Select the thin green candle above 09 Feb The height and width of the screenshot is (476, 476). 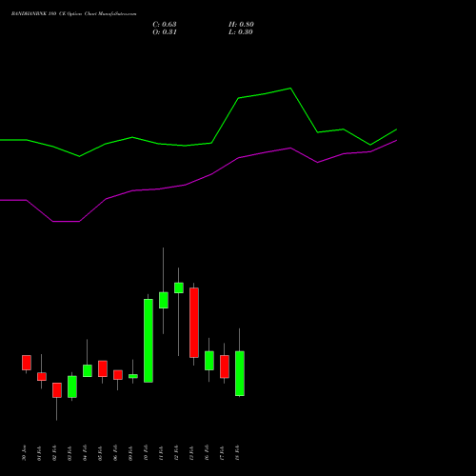pos(133,376)
